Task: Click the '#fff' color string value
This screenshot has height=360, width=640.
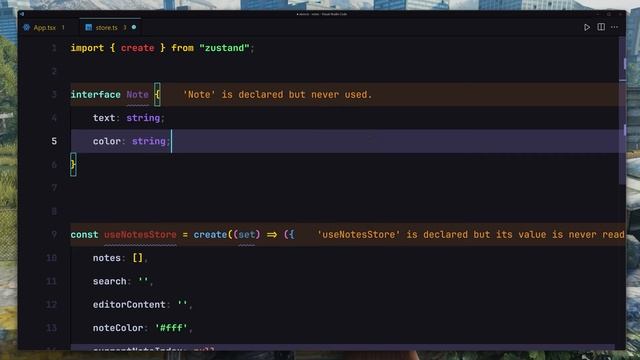Action: pyautogui.click(x=171, y=328)
